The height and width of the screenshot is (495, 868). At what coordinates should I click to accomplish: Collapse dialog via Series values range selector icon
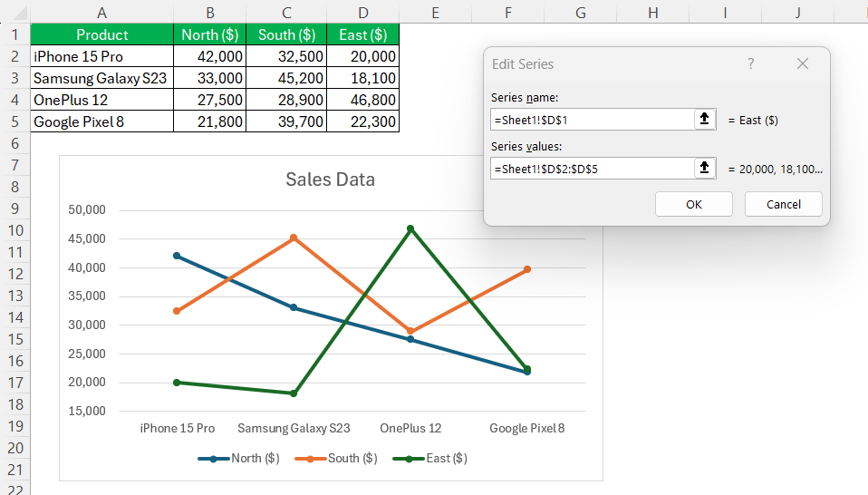704,168
